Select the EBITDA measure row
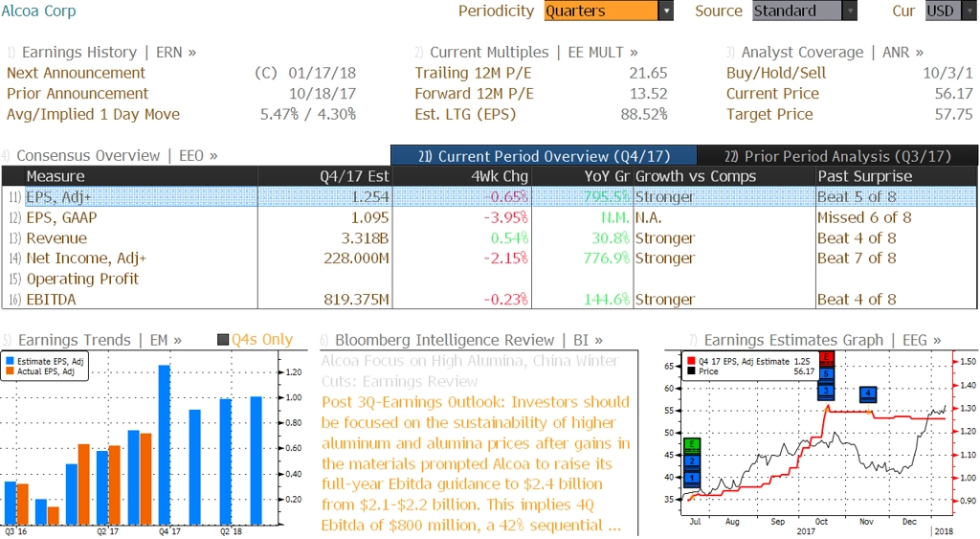This screenshot has height=539, width=980. [x=489, y=300]
